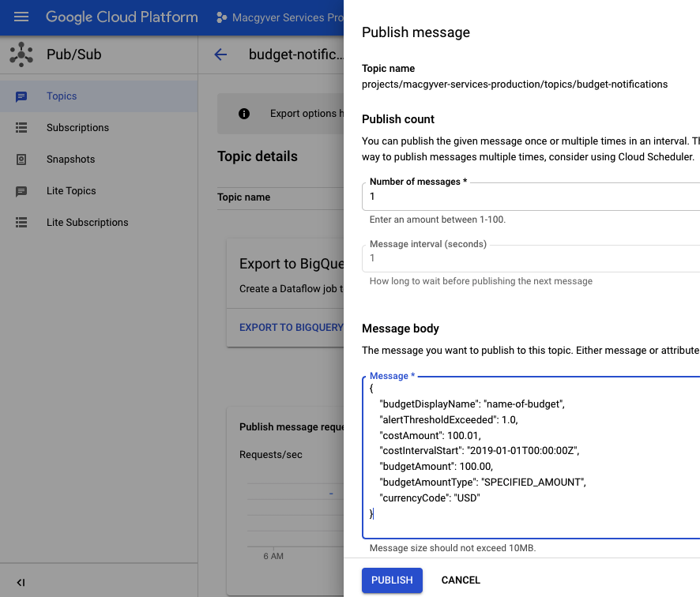Select Topics in the sidebar menu
The height and width of the screenshot is (597, 700).
62,96
